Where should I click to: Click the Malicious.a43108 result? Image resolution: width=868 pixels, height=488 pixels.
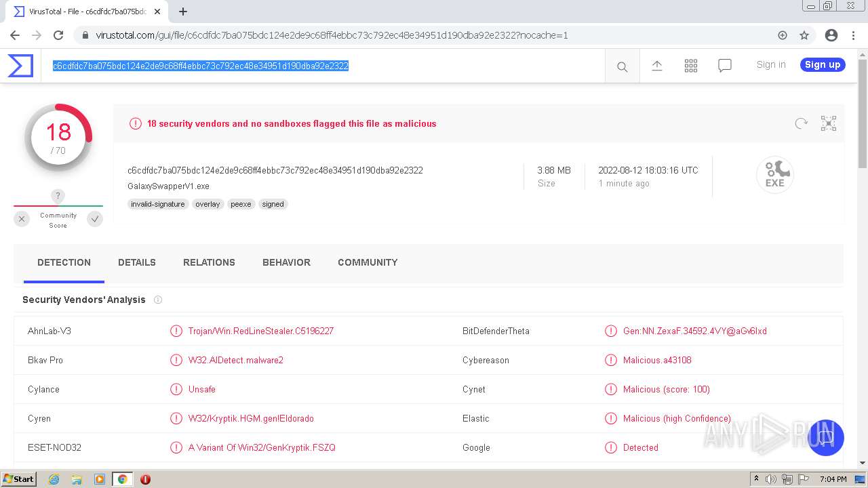pos(657,360)
